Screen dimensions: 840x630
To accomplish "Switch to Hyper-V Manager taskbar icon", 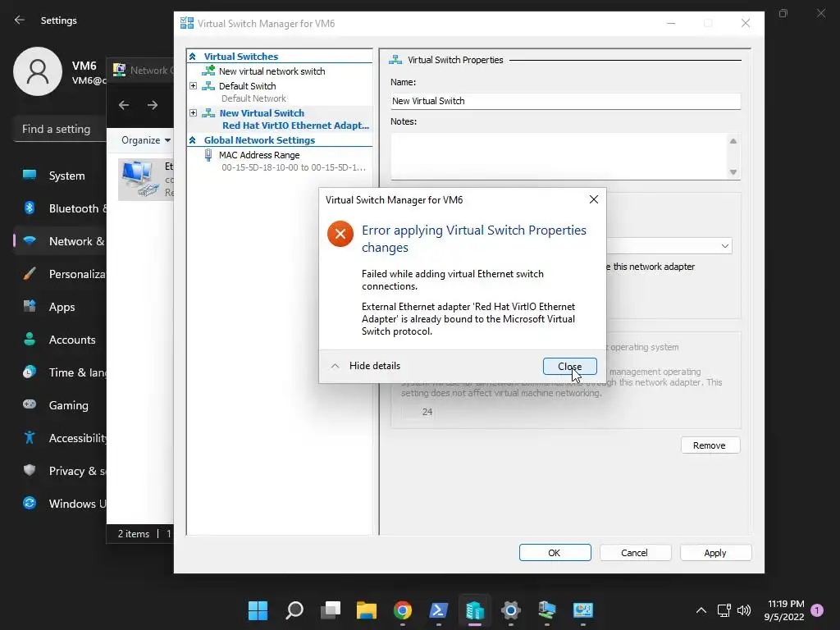I will tap(475, 610).
